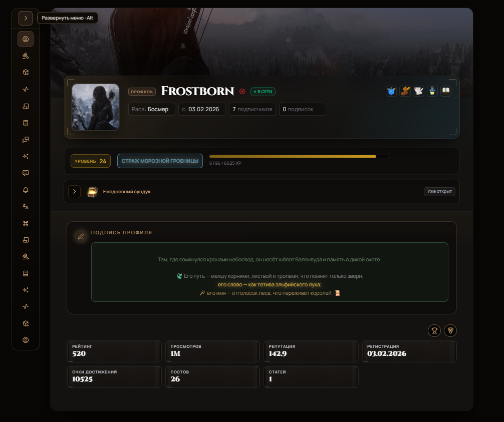Screen dimensions: 504x422
Task: Click the highlighted line его слово — как тетива
Action: [x=270, y=284]
